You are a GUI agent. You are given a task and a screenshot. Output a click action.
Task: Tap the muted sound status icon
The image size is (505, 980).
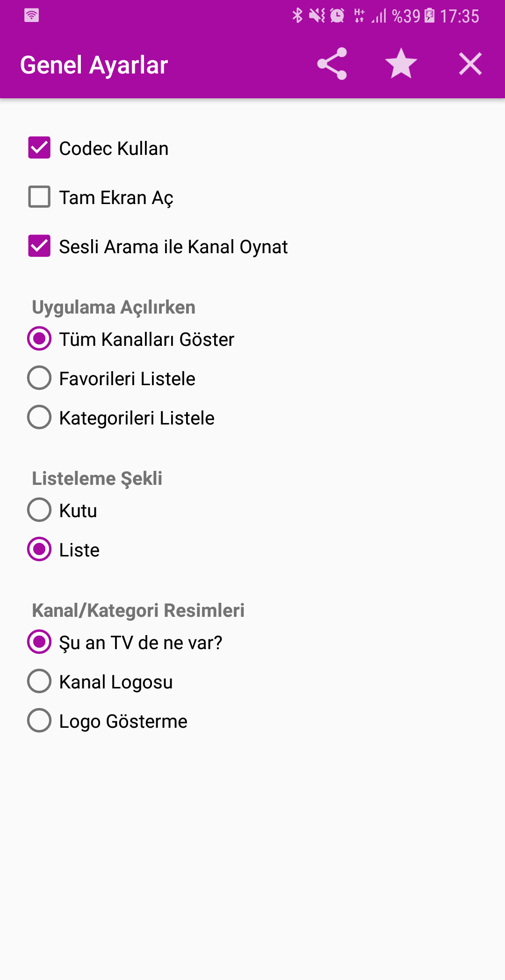[x=317, y=15]
